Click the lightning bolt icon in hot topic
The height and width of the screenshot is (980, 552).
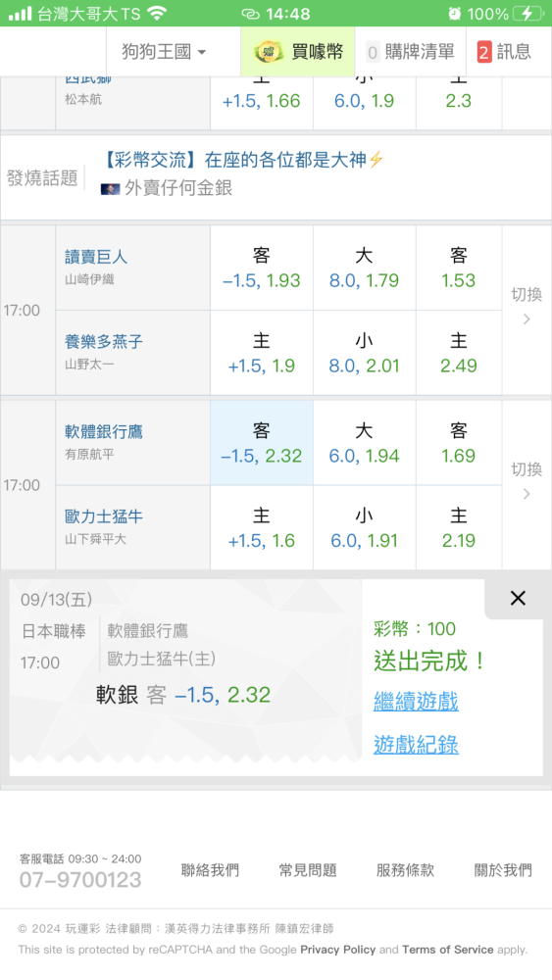(376, 160)
